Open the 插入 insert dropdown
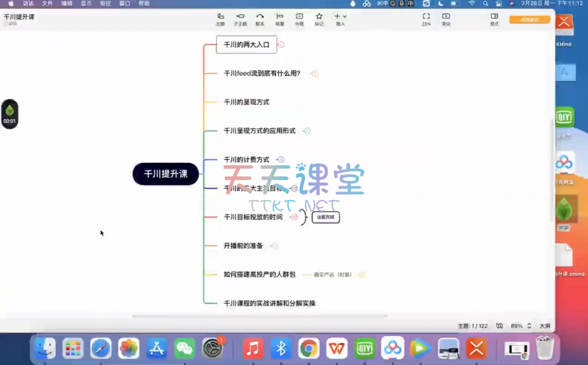Image resolution: width=588 pixels, height=365 pixels. pos(340,18)
